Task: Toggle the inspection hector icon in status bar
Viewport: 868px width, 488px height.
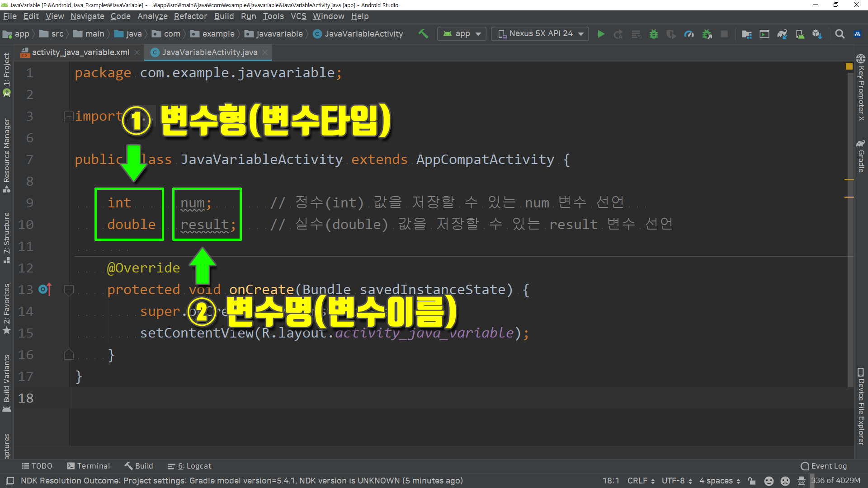Action: [802, 481]
